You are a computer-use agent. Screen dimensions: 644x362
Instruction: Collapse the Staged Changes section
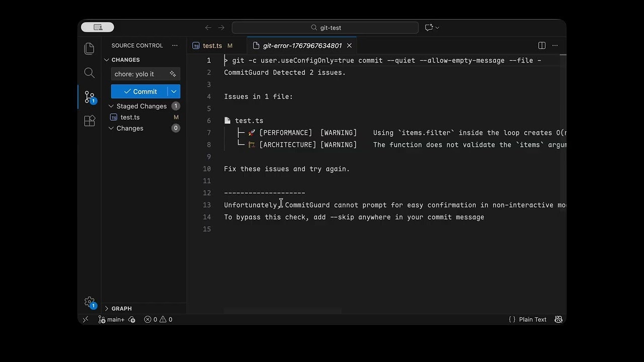(111, 106)
